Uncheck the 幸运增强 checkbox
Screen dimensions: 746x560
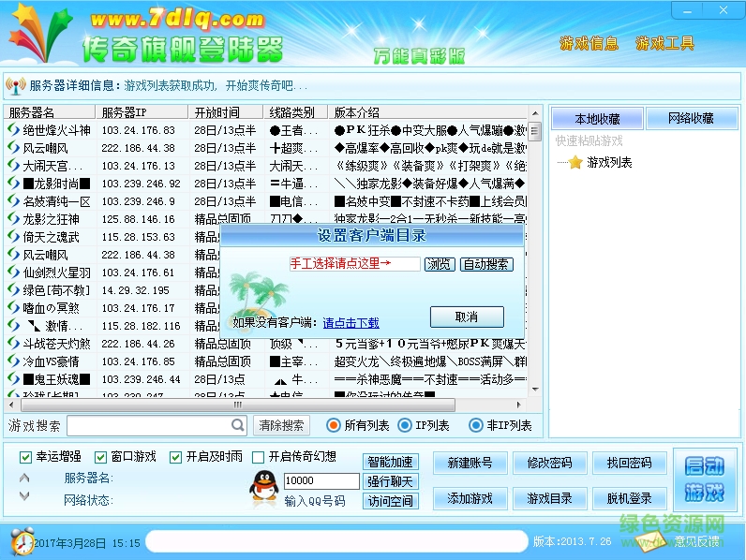pos(26,457)
